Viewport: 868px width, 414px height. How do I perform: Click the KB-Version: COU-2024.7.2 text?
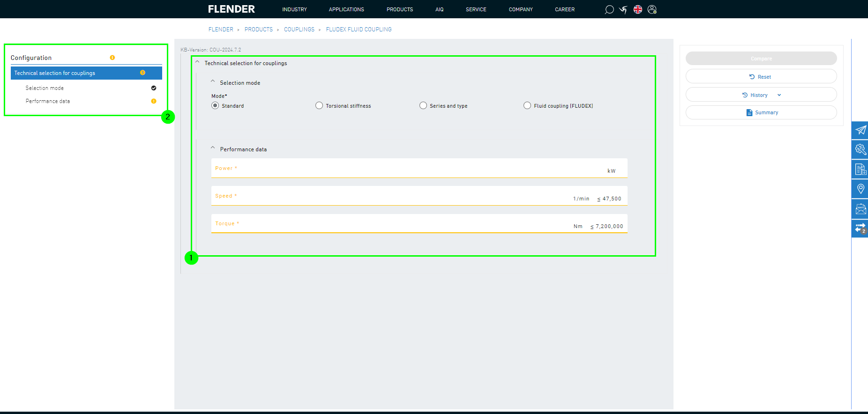tap(211, 50)
